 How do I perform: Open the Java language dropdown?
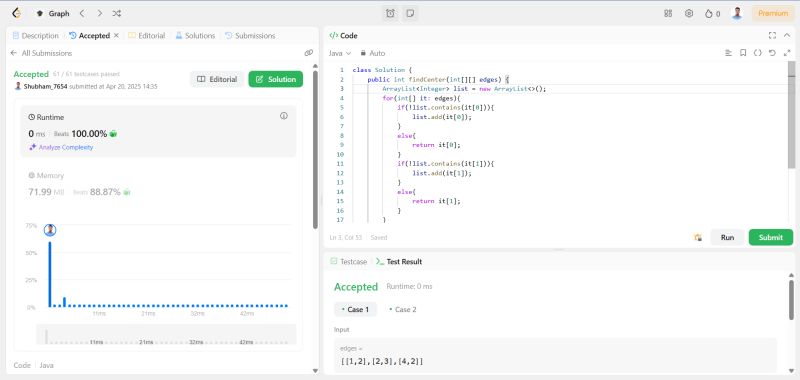point(340,53)
